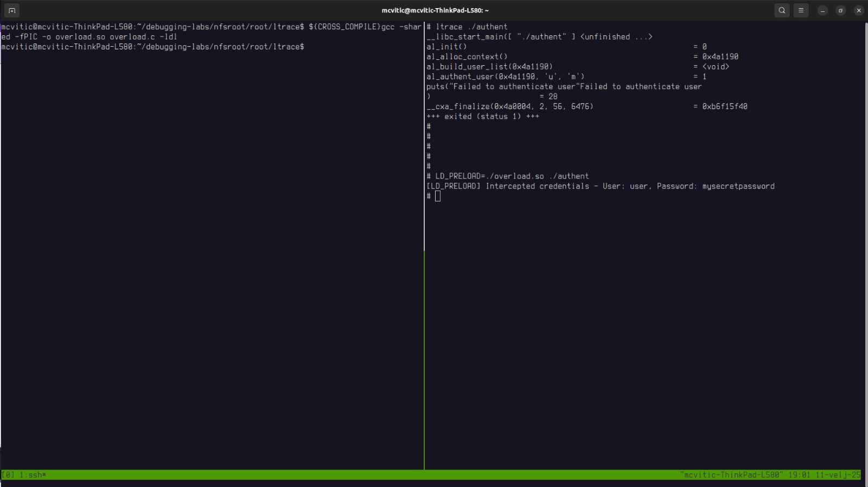868x487 pixels.
Task: Select the tmux window 1:ssh tab
Action: [x=33, y=475]
